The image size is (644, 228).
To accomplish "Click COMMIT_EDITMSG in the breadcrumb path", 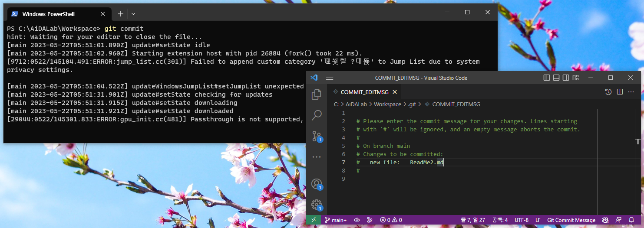I will [456, 104].
